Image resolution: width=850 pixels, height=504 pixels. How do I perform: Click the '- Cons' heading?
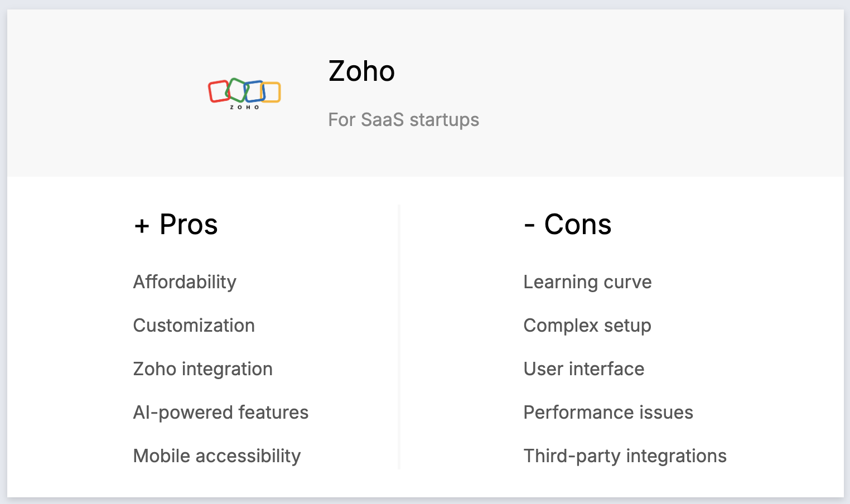click(x=567, y=225)
